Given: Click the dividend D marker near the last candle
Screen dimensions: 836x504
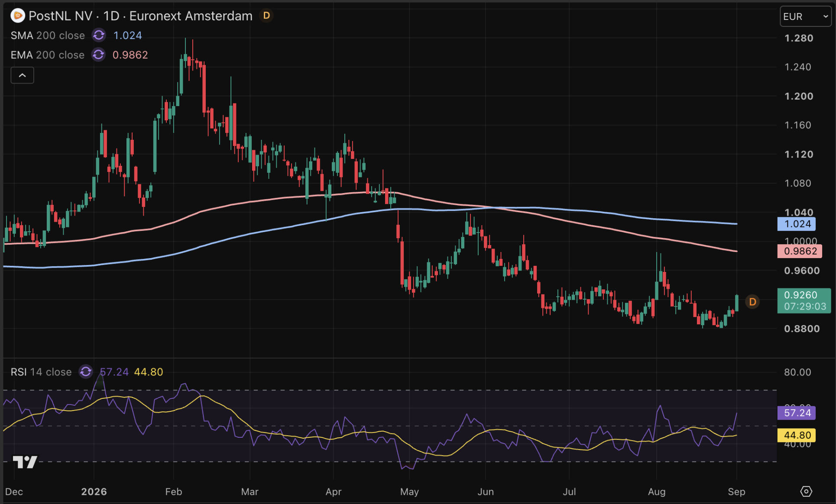Looking at the screenshot, I should (752, 302).
